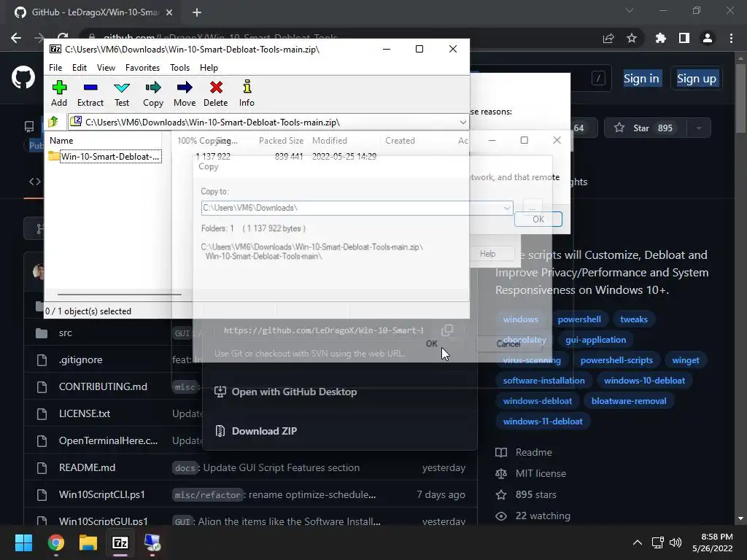Click 7-Zip icon in the taskbar

120,542
